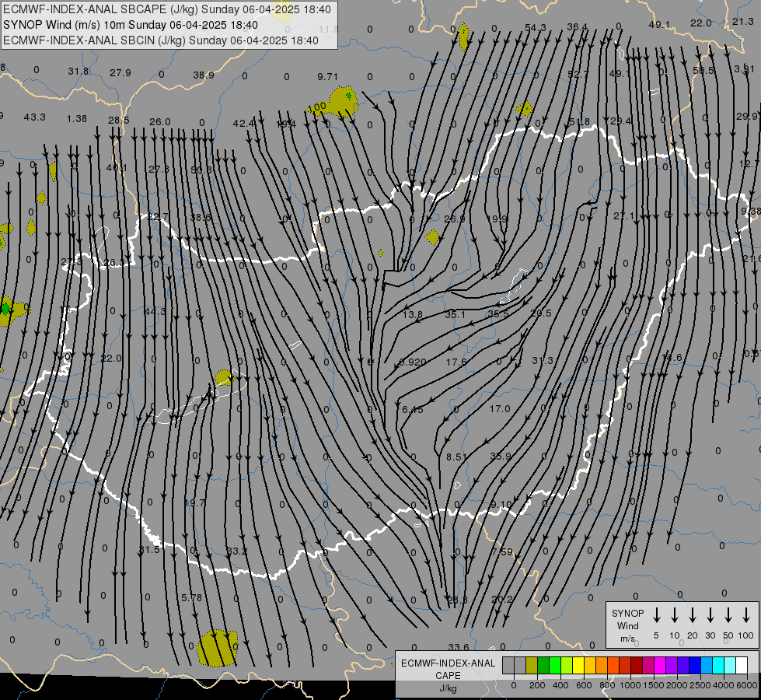Click the J/kg unit label in legend
Image resolution: width=761 pixels, height=700 pixels.
pos(448,688)
